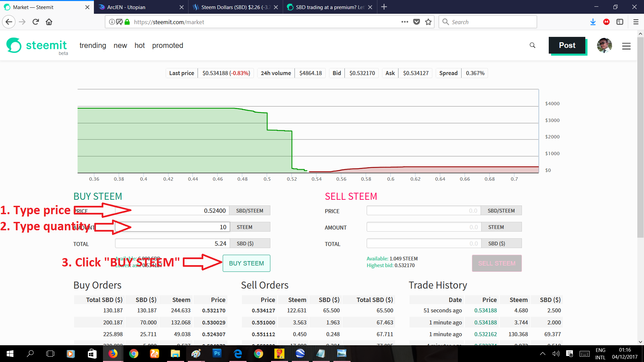Viewport: 644px width, 362px height.
Task: Open the hamburger menu on Steemit header
Action: (x=626, y=46)
